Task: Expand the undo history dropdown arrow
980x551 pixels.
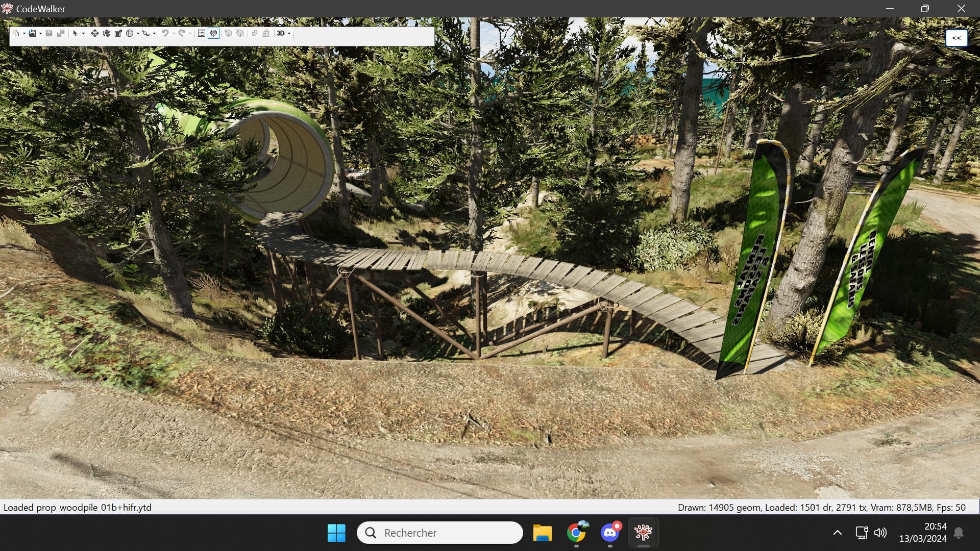Action: pos(173,34)
